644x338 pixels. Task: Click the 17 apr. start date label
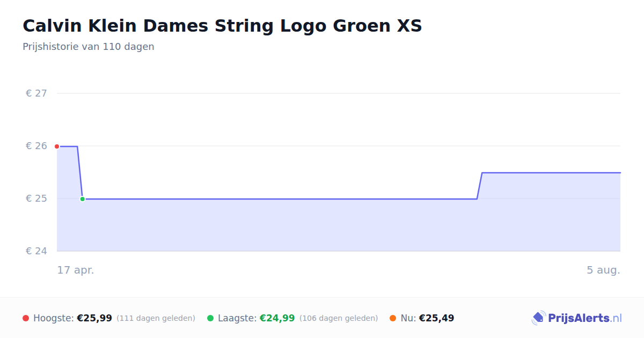pos(76,270)
